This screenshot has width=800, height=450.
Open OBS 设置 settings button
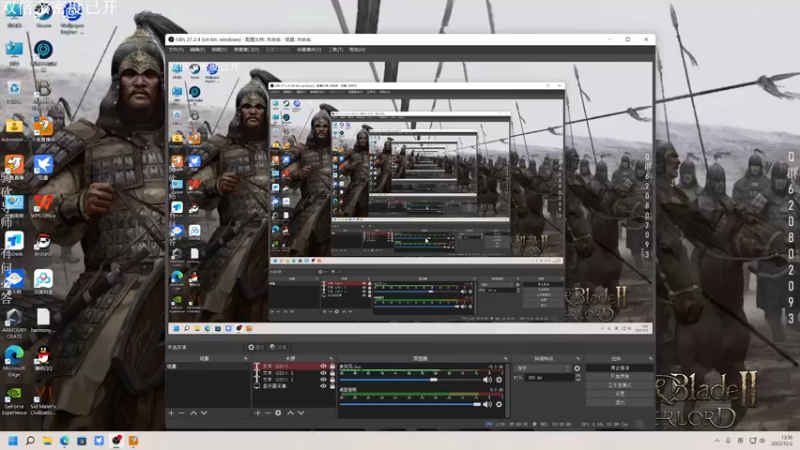(620, 394)
